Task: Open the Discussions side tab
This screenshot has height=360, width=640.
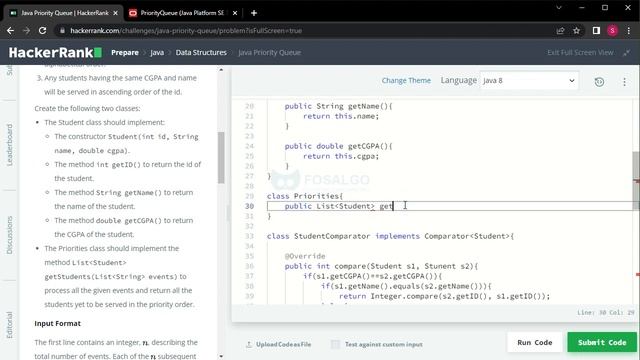Action: [10, 235]
